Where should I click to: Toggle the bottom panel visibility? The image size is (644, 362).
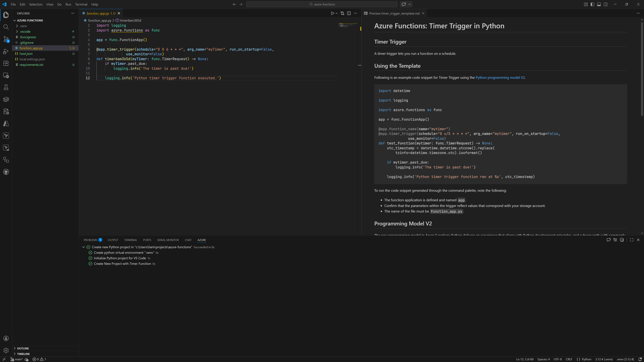[599, 4]
